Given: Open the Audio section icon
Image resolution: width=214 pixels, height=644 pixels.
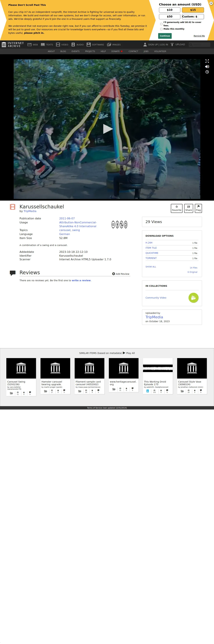Looking at the screenshot, I should coord(73,45).
